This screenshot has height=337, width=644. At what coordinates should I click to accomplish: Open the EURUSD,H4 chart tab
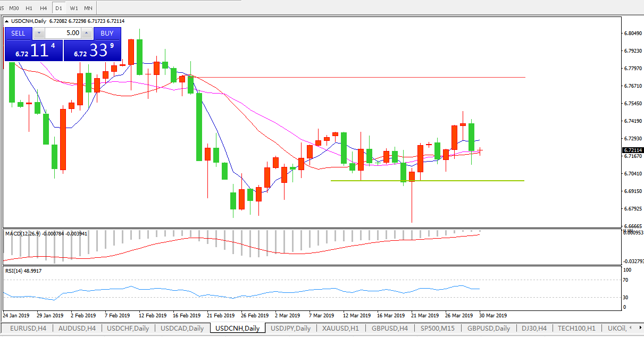(28, 328)
